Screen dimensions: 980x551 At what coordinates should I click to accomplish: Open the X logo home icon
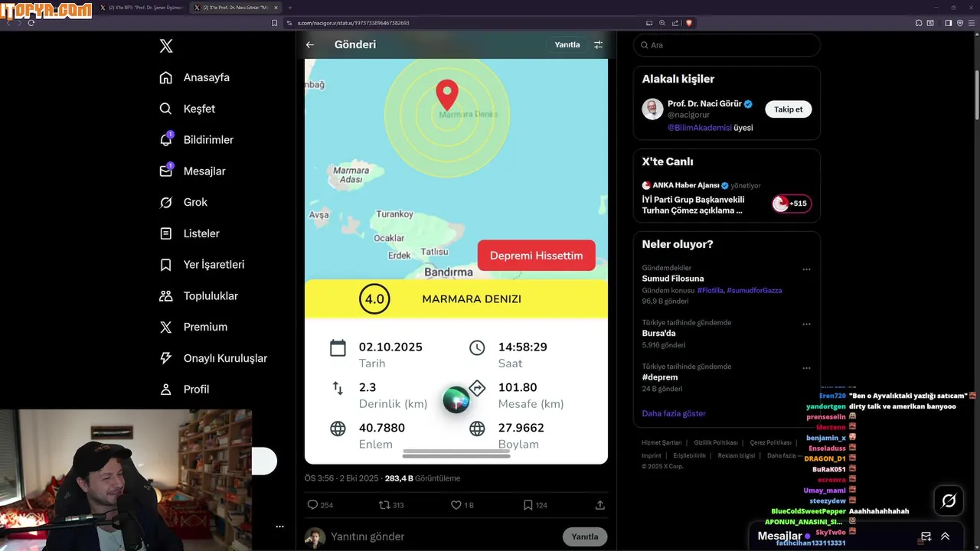(x=166, y=46)
